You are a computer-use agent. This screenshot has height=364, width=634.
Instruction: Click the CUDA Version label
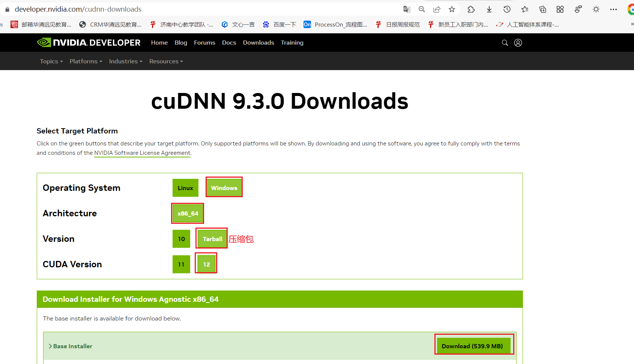click(x=72, y=264)
